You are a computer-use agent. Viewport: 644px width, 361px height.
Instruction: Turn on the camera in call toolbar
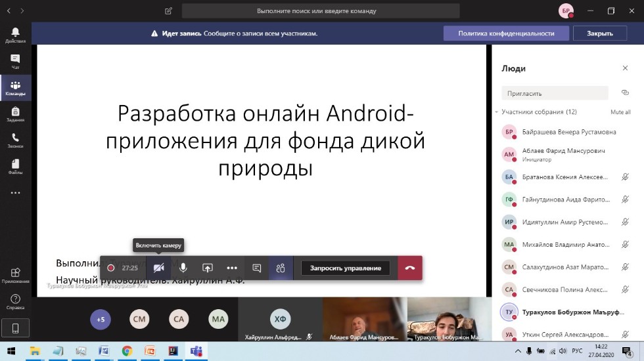(158, 268)
